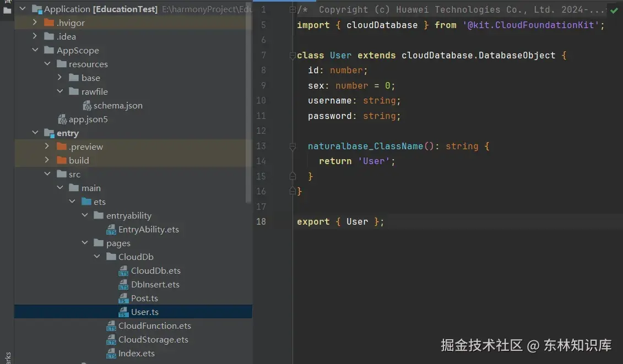
Task: Click the 'cloudDatabase' identifier in import line
Action: [x=382, y=25]
